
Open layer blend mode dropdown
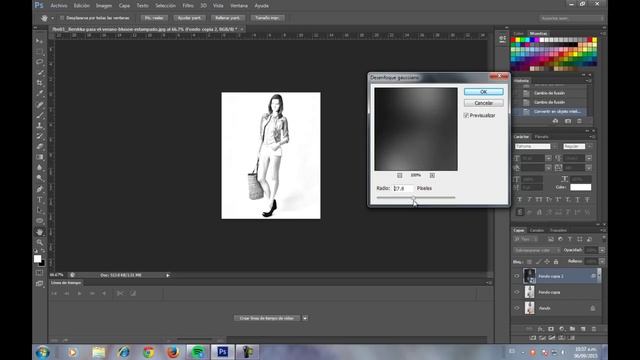pyautogui.click(x=537, y=250)
